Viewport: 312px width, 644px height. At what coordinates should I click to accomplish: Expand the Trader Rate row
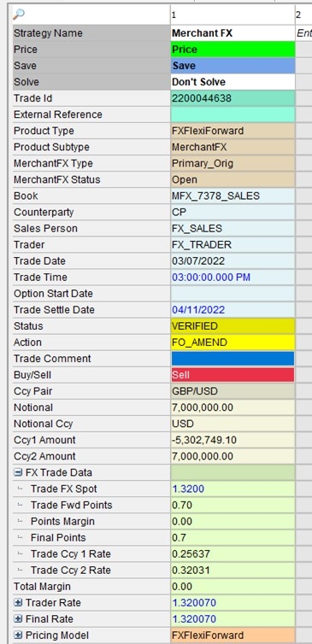point(18,603)
